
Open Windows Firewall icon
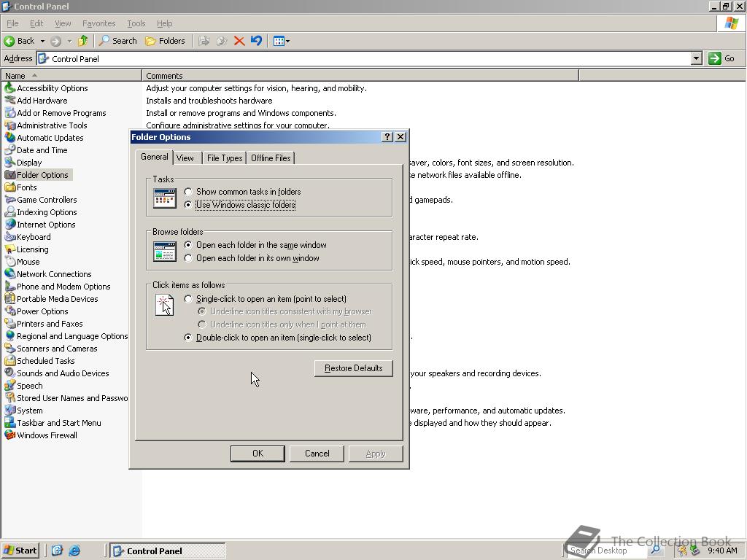(10, 435)
